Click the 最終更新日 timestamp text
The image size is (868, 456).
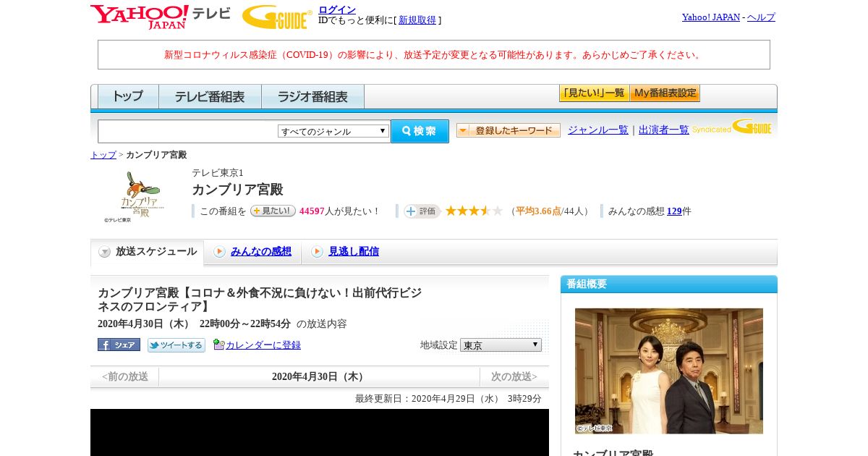click(x=448, y=399)
